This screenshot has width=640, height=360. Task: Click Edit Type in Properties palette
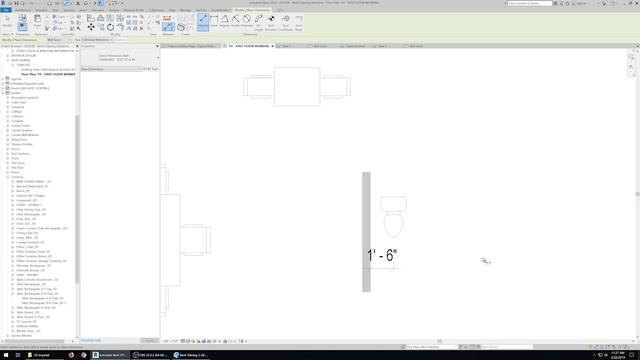150,69
